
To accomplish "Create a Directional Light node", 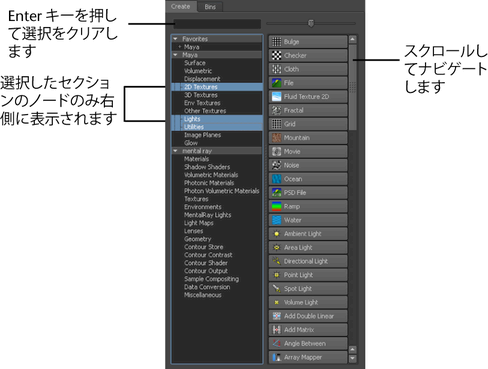I will (308, 261).
